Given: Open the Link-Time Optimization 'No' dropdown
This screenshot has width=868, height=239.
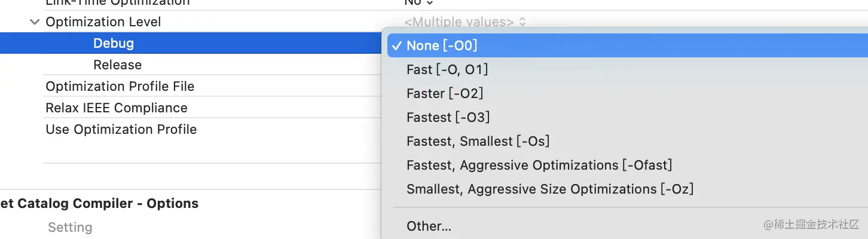Looking at the screenshot, I should (x=418, y=2).
